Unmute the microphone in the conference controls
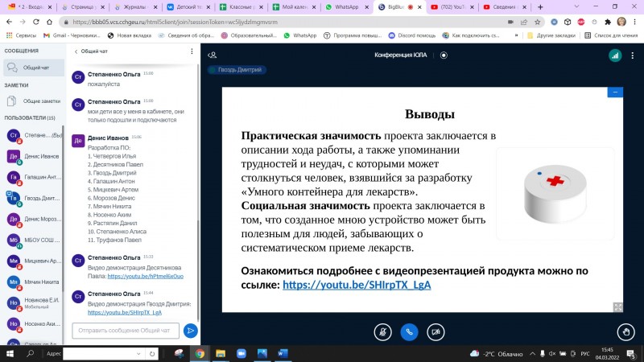This screenshot has width=644, height=362. (384, 331)
